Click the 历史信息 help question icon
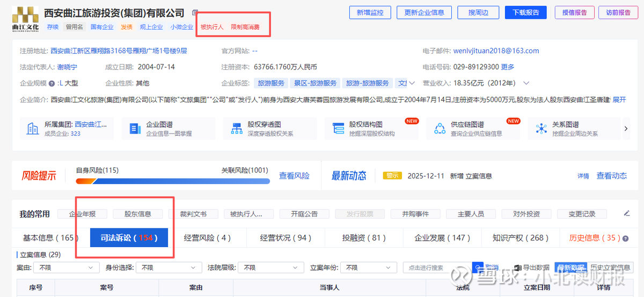This screenshot has height=297, width=644. pyautogui.click(x=626, y=238)
